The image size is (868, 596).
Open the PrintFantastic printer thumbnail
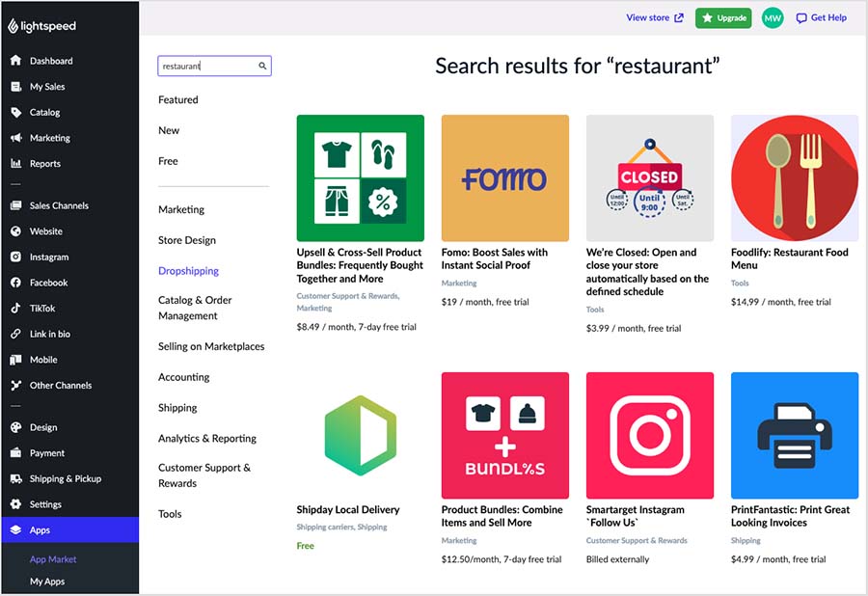795,436
